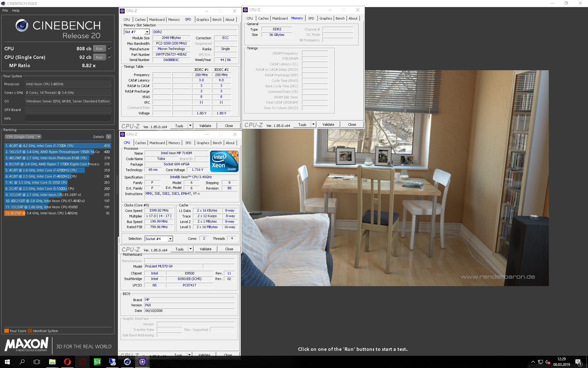Switch to Mainboard tab in SPD window

157,20
